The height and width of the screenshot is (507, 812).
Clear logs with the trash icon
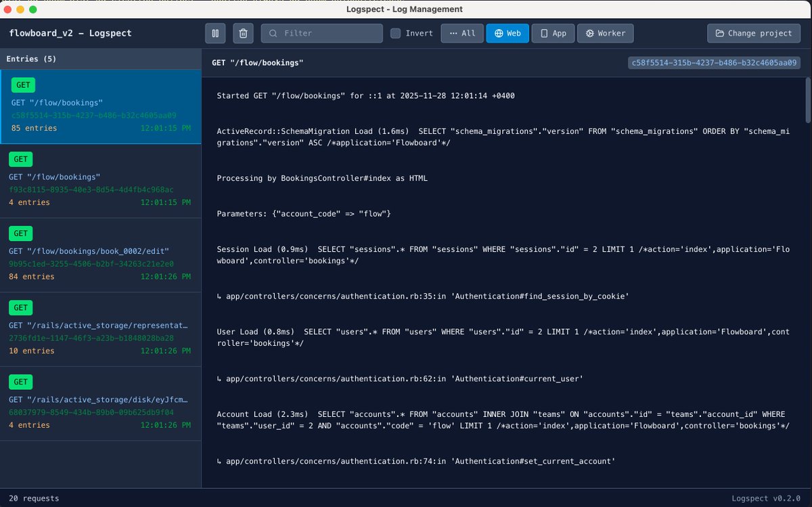[x=244, y=33]
